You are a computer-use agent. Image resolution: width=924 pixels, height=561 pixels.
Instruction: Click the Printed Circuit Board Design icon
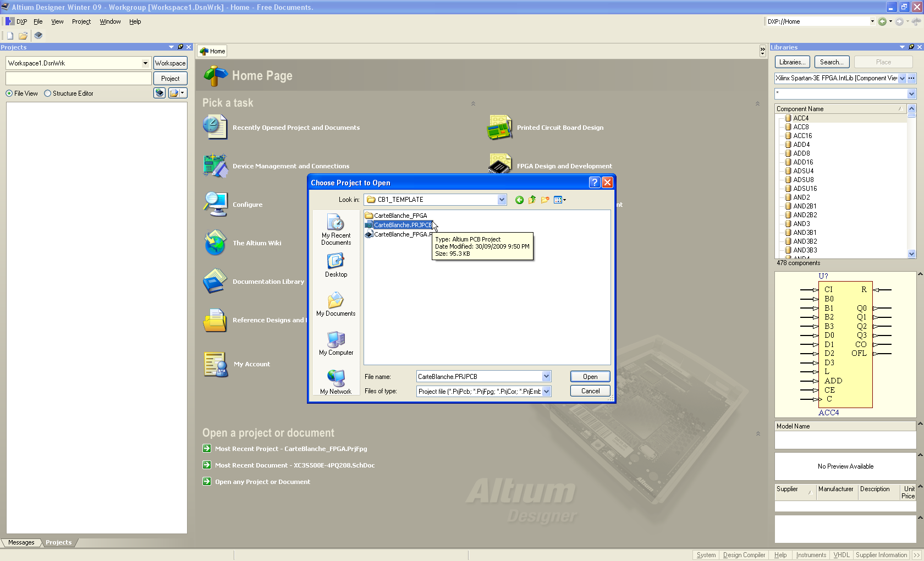tap(499, 127)
